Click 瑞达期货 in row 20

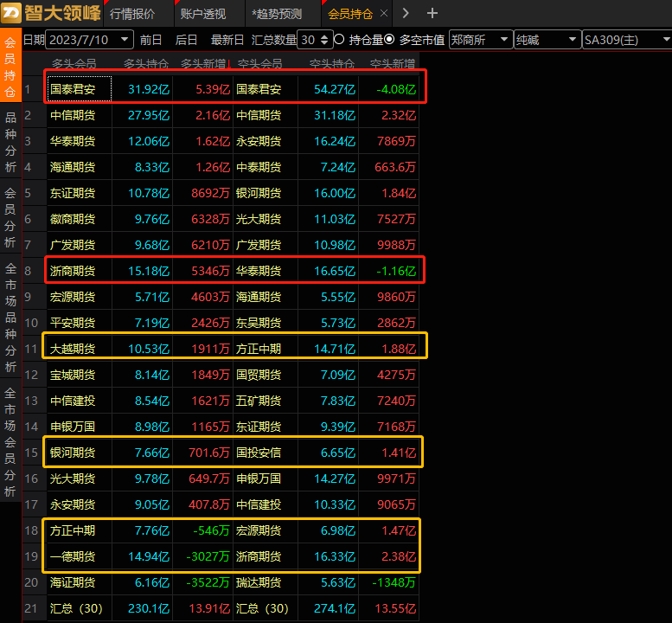coord(266,582)
